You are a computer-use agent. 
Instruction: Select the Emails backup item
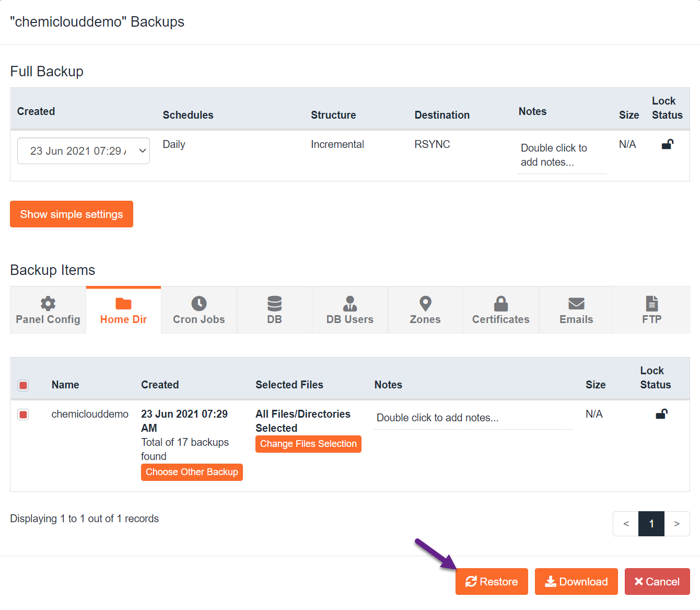point(576,309)
